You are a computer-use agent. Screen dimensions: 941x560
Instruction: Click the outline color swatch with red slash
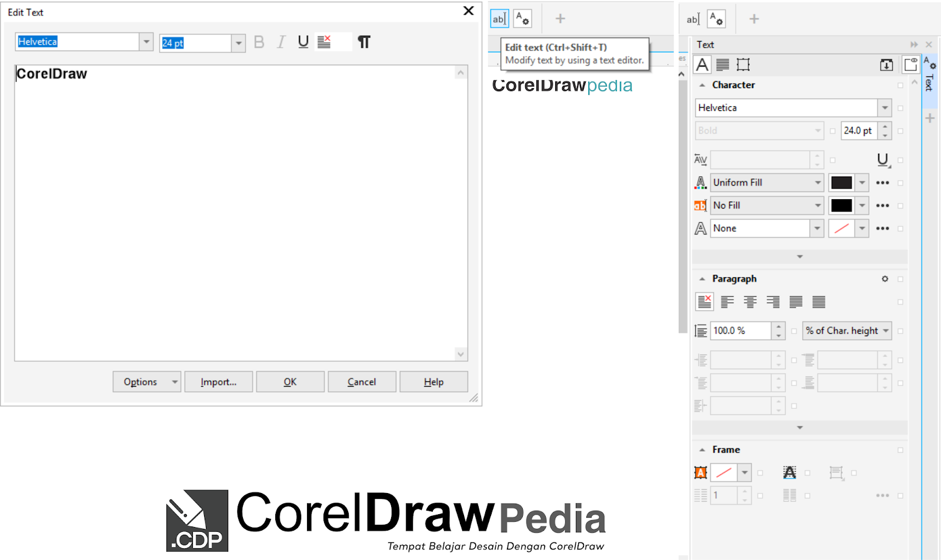click(x=841, y=229)
